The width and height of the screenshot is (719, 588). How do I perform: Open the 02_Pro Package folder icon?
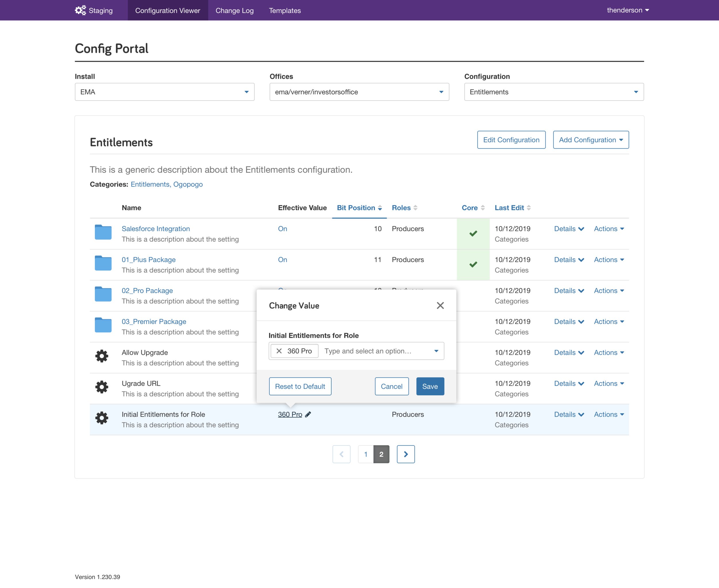pos(103,294)
